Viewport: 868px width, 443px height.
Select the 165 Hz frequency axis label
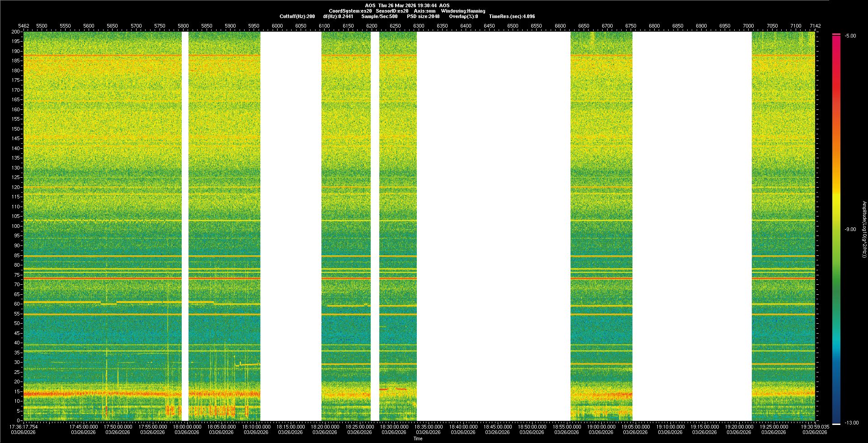[x=16, y=100]
